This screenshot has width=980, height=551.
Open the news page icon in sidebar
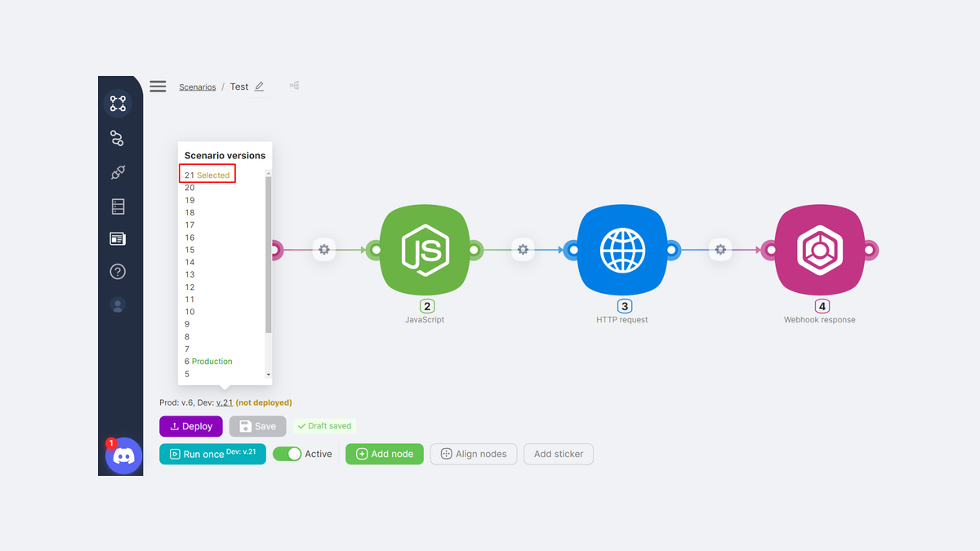pos(118,238)
